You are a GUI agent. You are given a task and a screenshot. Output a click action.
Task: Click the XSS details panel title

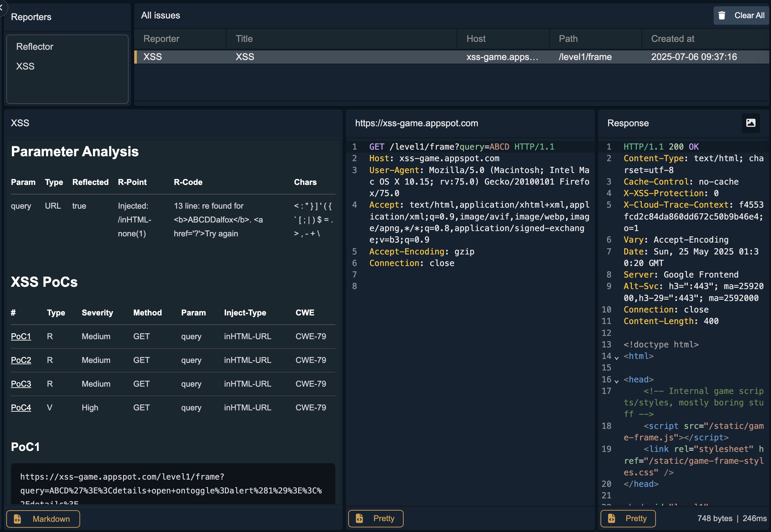(x=20, y=123)
